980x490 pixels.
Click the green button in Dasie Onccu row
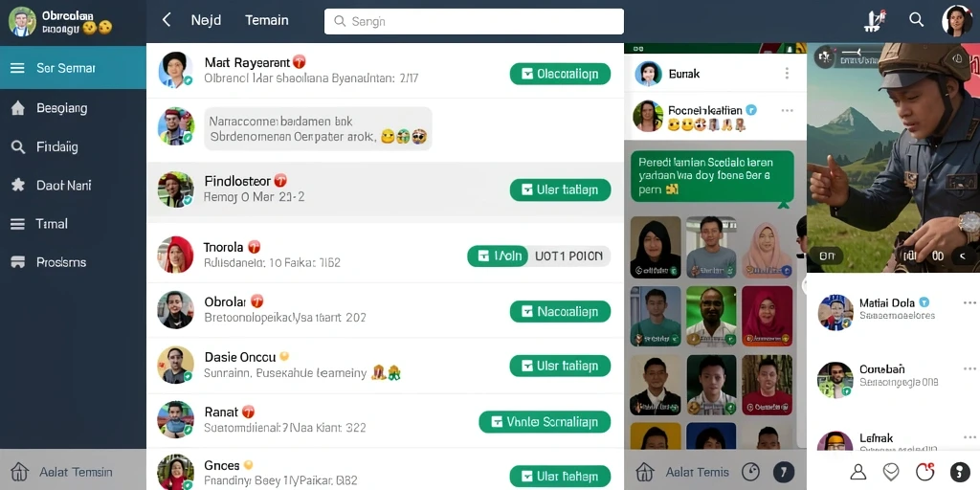click(560, 366)
